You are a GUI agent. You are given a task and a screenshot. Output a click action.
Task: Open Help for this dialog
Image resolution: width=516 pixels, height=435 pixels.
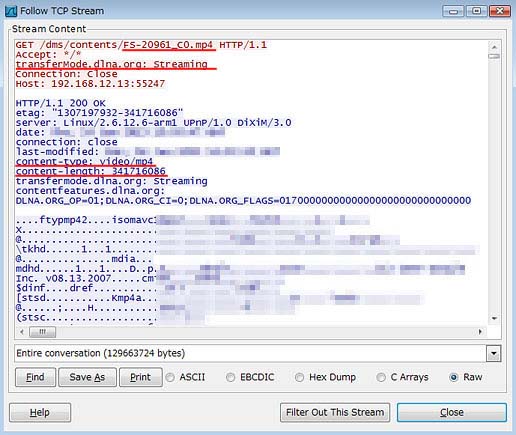pos(40,412)
